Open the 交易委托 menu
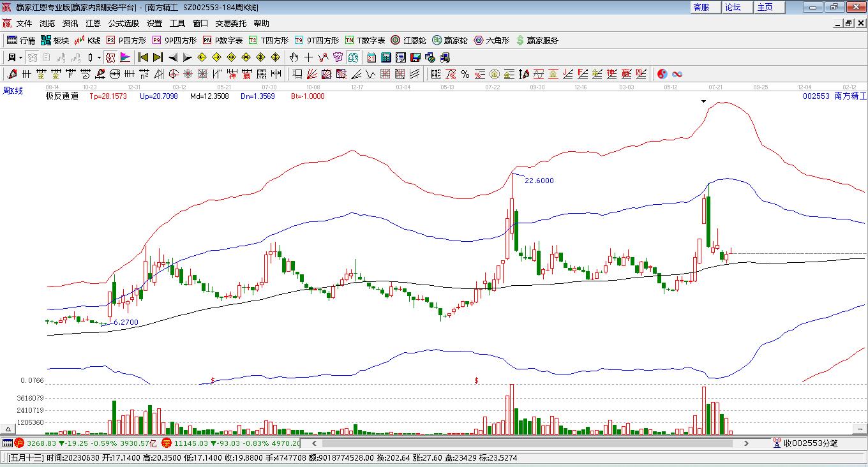 pos(230,23)
